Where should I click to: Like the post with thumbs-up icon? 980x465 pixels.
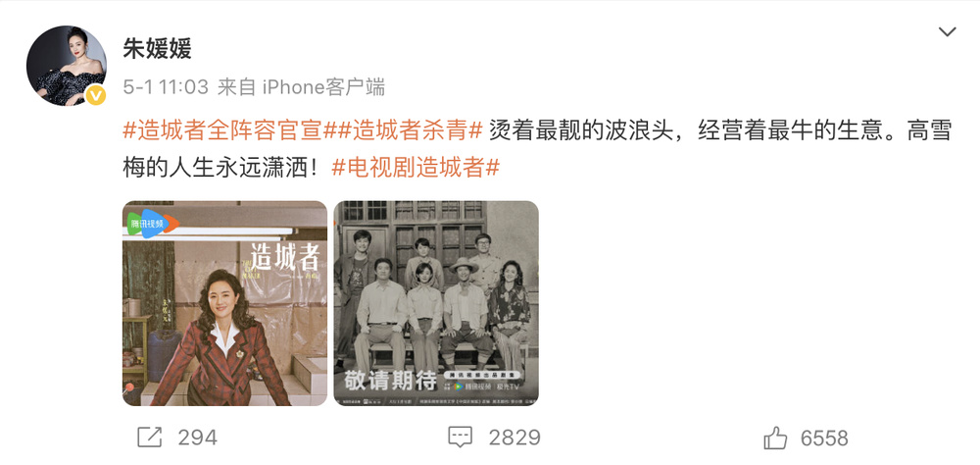(x=775, y=438)
